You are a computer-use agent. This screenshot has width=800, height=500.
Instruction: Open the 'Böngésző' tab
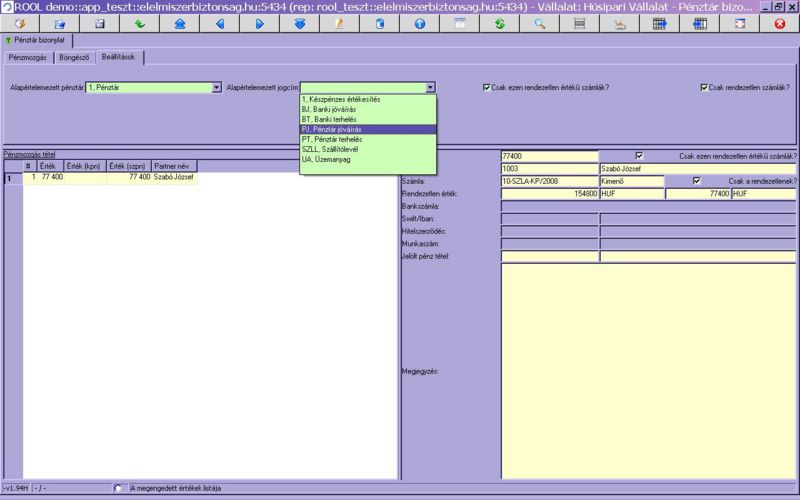pos(75,57)
